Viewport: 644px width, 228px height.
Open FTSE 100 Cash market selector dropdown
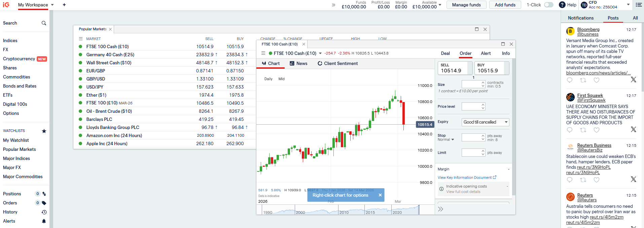pyautogui.click(x=320, y=53)
